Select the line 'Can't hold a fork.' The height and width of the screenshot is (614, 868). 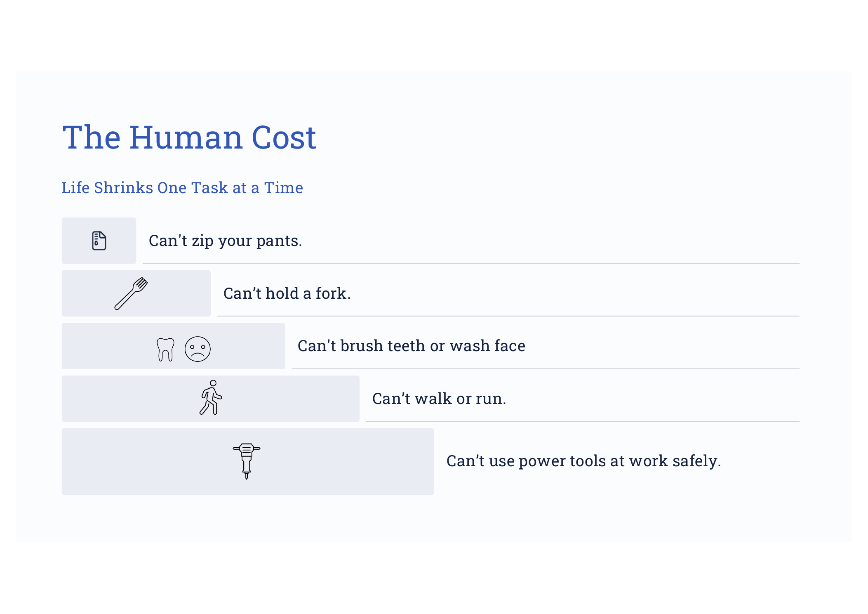[x=287, y=293]
